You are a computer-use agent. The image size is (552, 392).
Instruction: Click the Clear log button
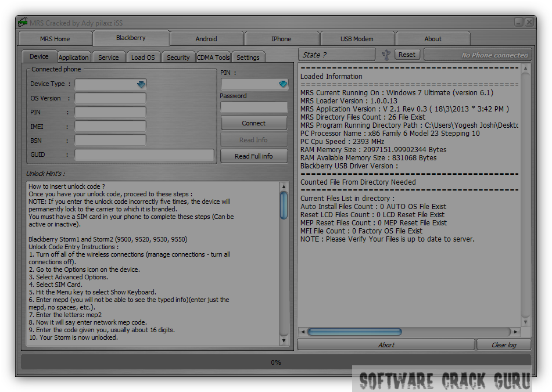pos(504,345)
